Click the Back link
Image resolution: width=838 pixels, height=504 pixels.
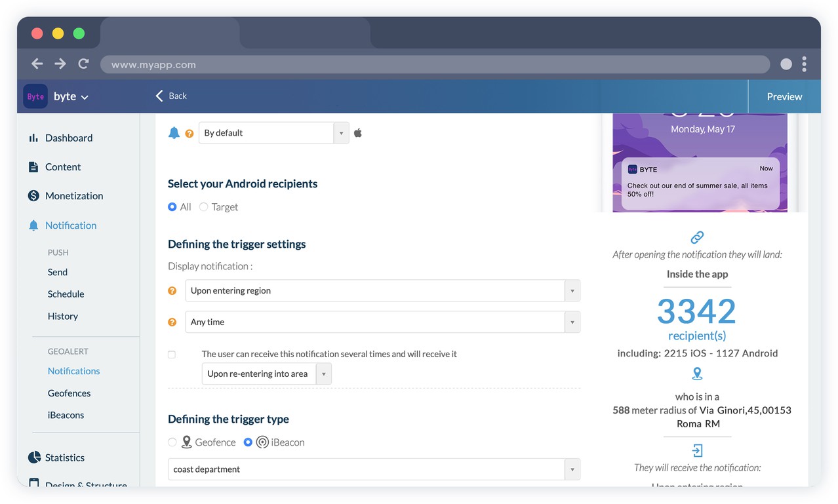[x=171, y=96]
